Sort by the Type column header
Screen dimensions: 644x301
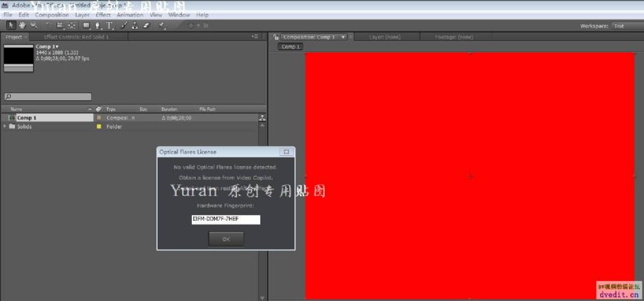click(111, 110)
